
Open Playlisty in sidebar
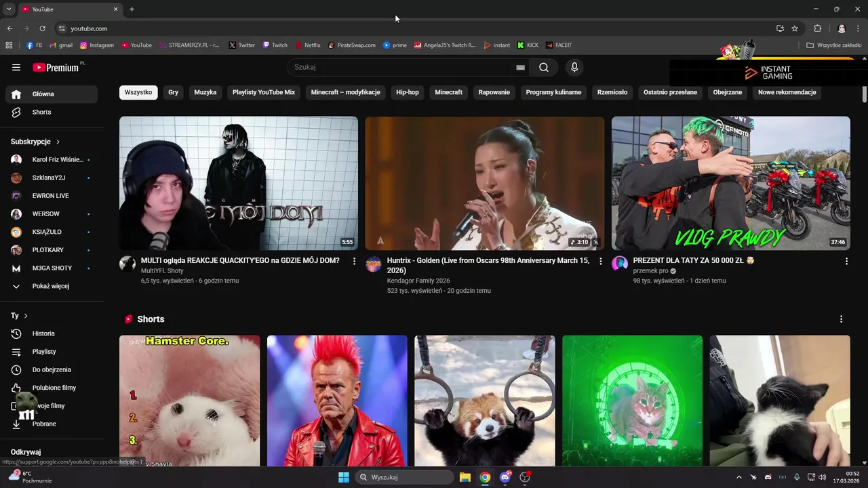[52, 352]
